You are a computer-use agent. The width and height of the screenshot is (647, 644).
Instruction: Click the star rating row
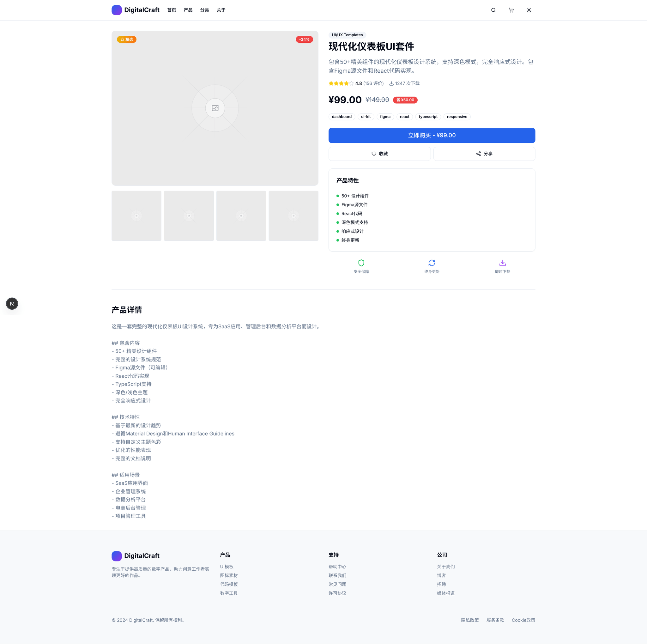[341, 83]
